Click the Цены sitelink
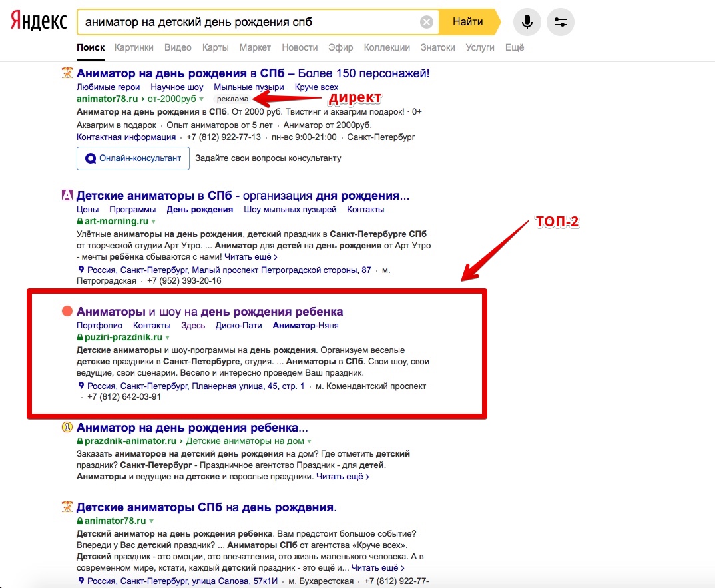The width and height of the screenshot is (715, 588). tap(87, 210)
